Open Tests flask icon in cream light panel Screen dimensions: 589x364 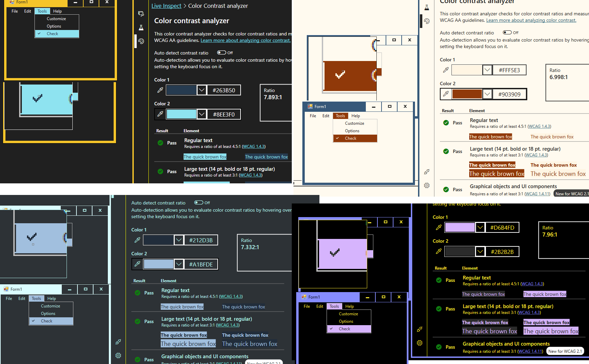(427, 7)
